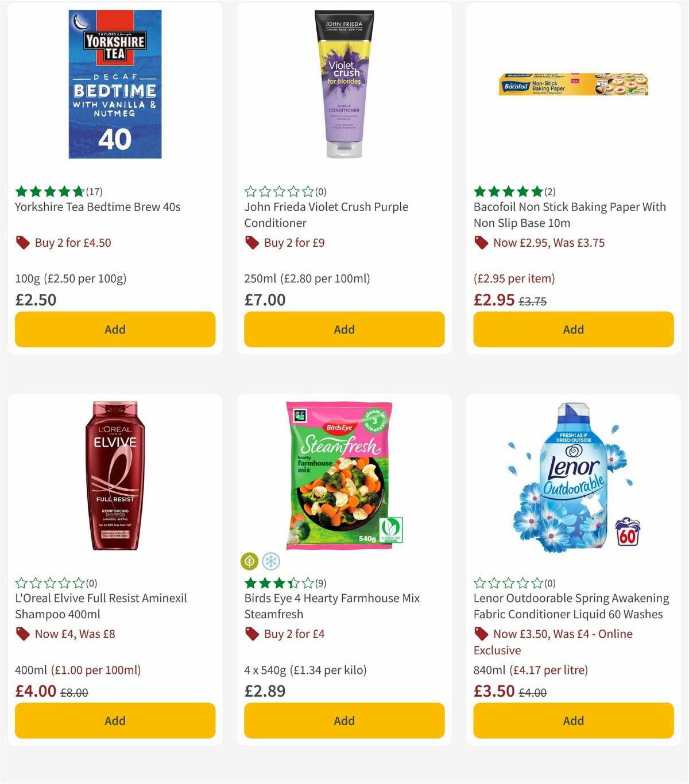This screenshot has width=689, height=784.
Task: Click the five-star rating for Bacofoil Baking Paper
Action: pos(508,192)
